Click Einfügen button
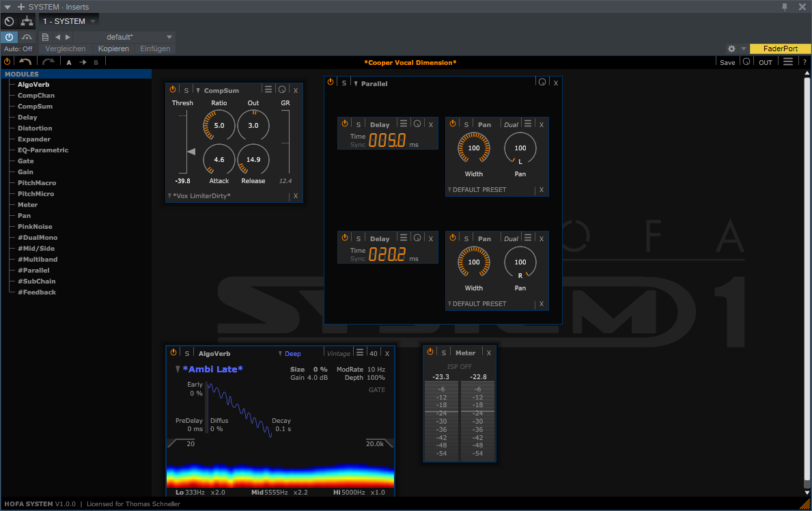The height and width of the screenshot is (511, 812). coord(155,49)
